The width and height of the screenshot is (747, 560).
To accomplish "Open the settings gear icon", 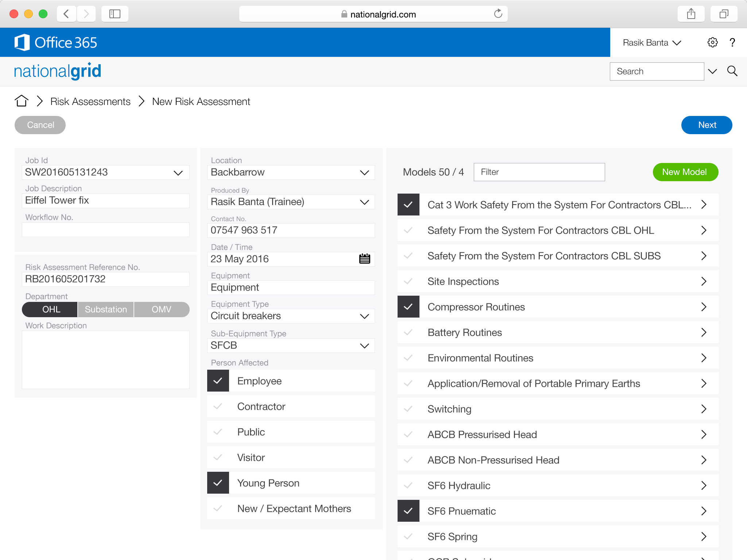I will click(x=712, y=43).
